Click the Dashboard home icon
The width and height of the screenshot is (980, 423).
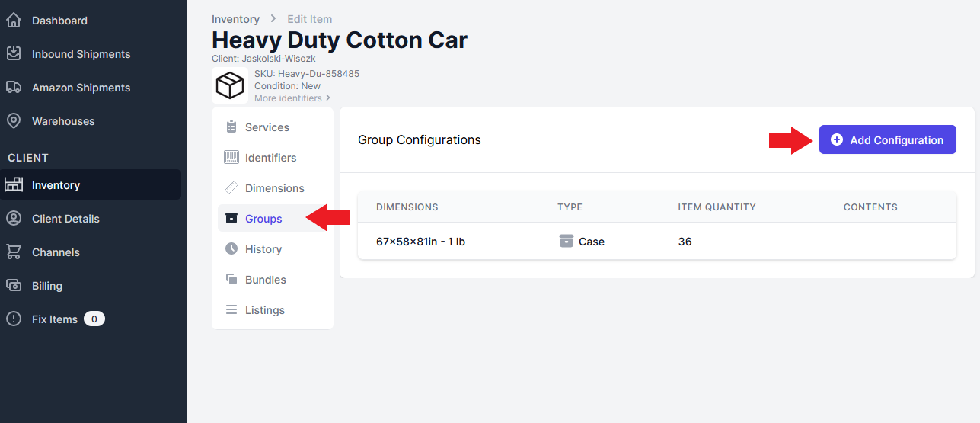point(14,21)
